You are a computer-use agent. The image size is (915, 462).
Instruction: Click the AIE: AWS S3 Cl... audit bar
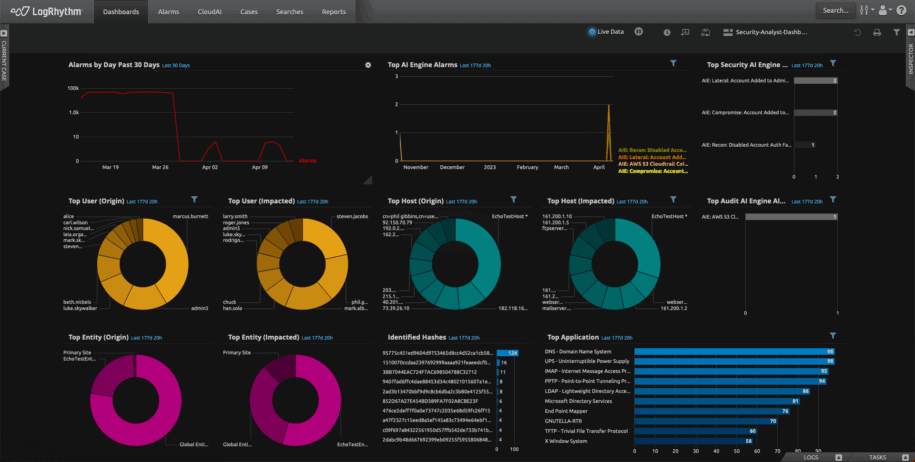click(791, 217)
